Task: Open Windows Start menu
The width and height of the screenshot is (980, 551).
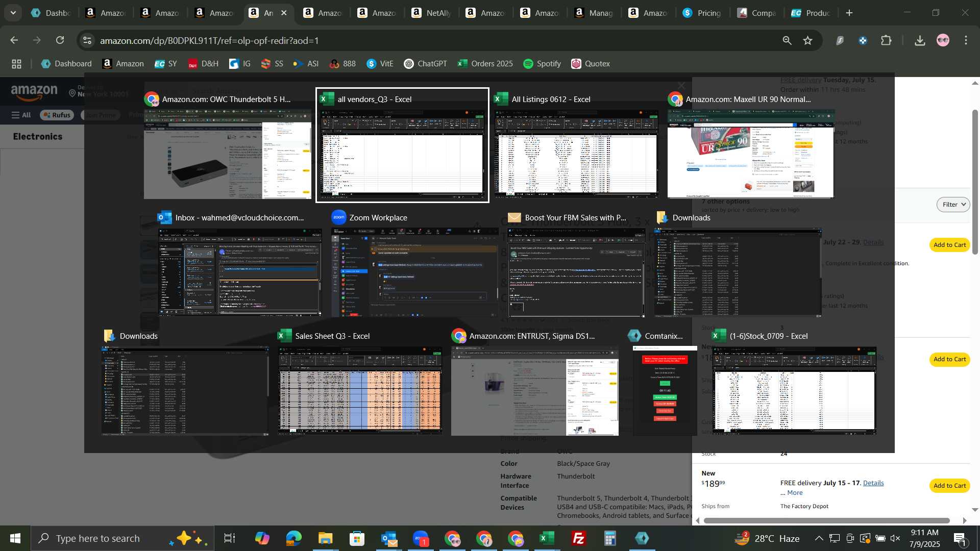Action: (15, 538)
